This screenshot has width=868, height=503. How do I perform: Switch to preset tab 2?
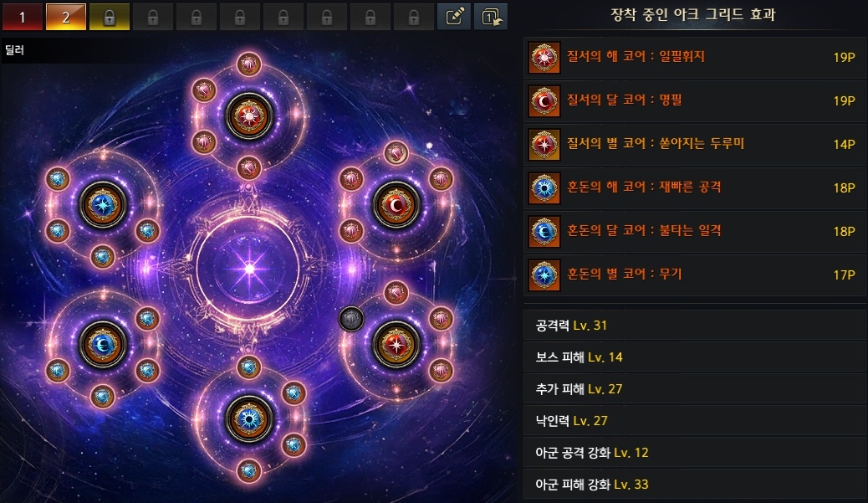coord(66,17)
